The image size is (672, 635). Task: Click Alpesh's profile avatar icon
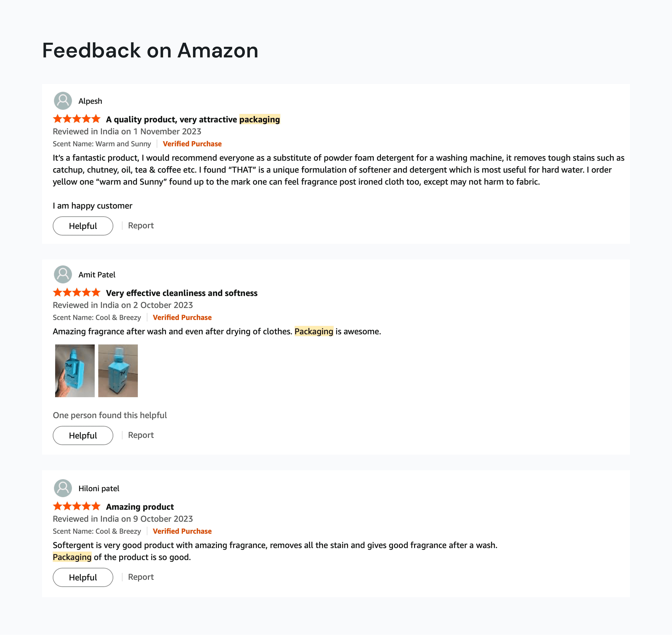pos(63,101)
